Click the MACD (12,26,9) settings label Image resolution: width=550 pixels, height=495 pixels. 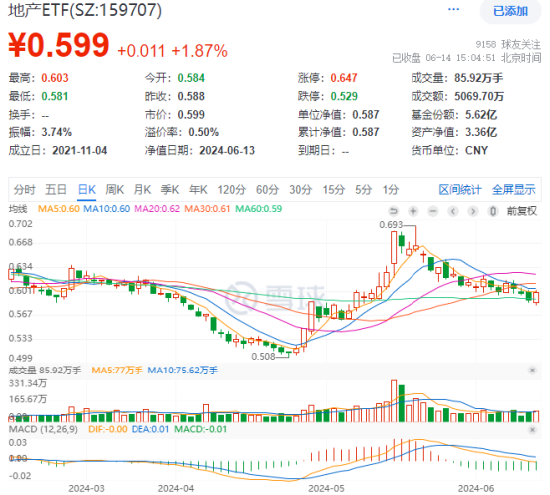click(x=43, y=430)
